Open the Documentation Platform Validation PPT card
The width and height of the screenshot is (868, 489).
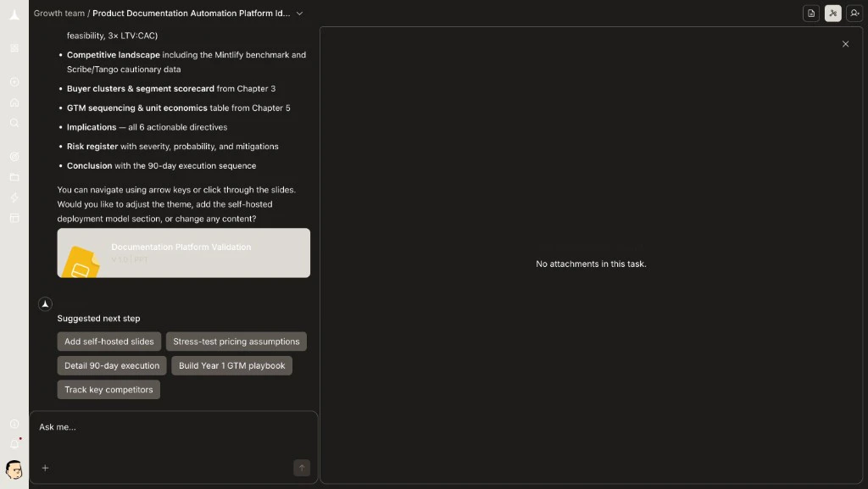click(x=183, y=253)
